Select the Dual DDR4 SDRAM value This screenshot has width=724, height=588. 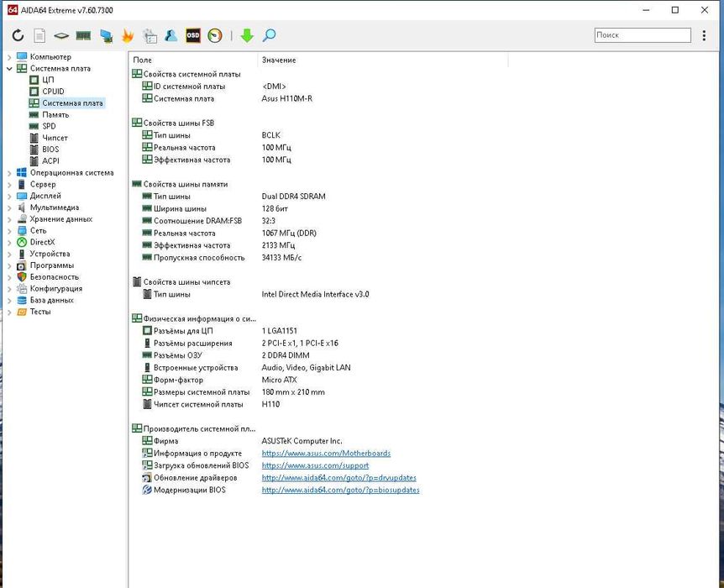coord(294,197)
